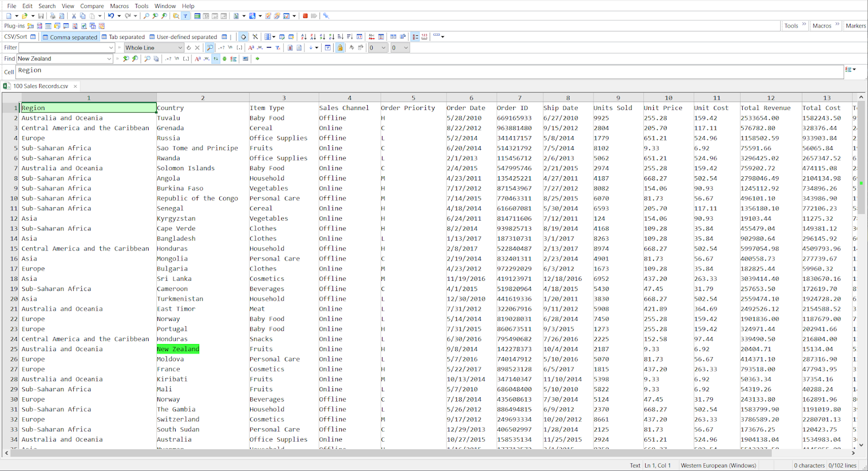Click the Macros toolbar label at top right
The width and height of the screenshot is (868, 471).
[x=822, y=25]
